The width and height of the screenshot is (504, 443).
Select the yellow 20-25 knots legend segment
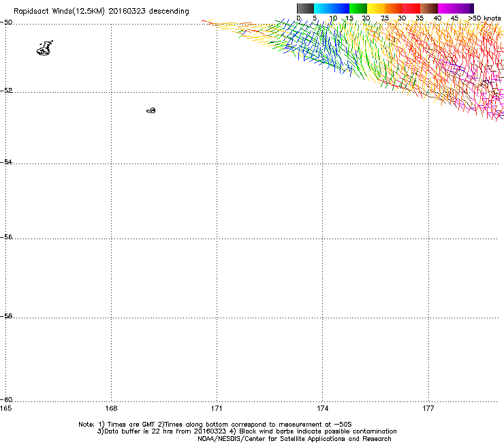click(x=376, y=8)
